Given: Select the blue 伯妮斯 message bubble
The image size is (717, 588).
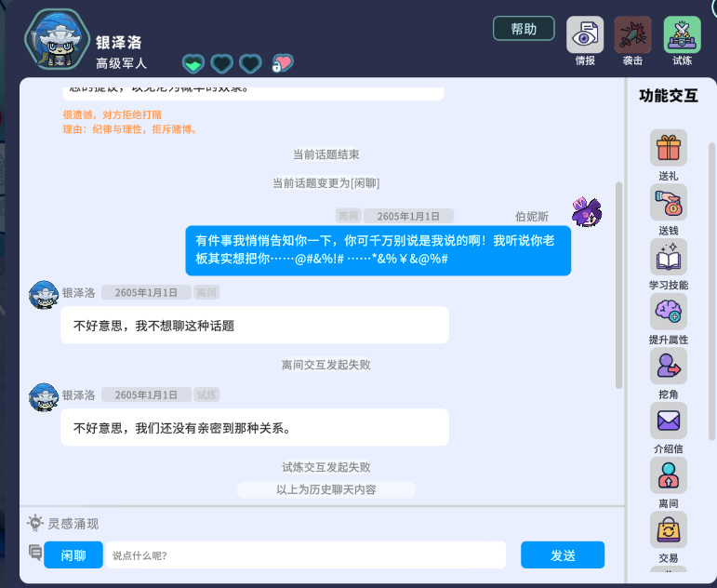Looking at the screenshot, I should (378, 250).
